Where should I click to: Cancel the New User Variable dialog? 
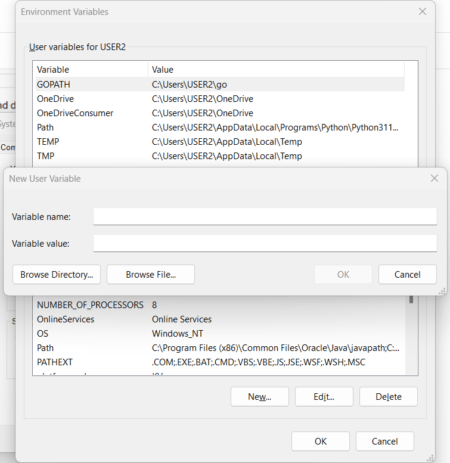[407, 274]
